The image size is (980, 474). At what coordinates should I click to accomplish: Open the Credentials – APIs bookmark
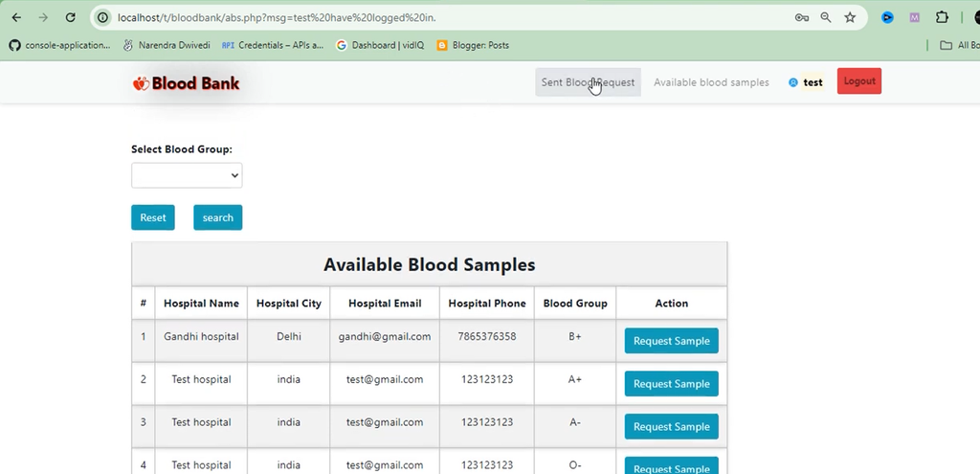click(x=273, y=45)
